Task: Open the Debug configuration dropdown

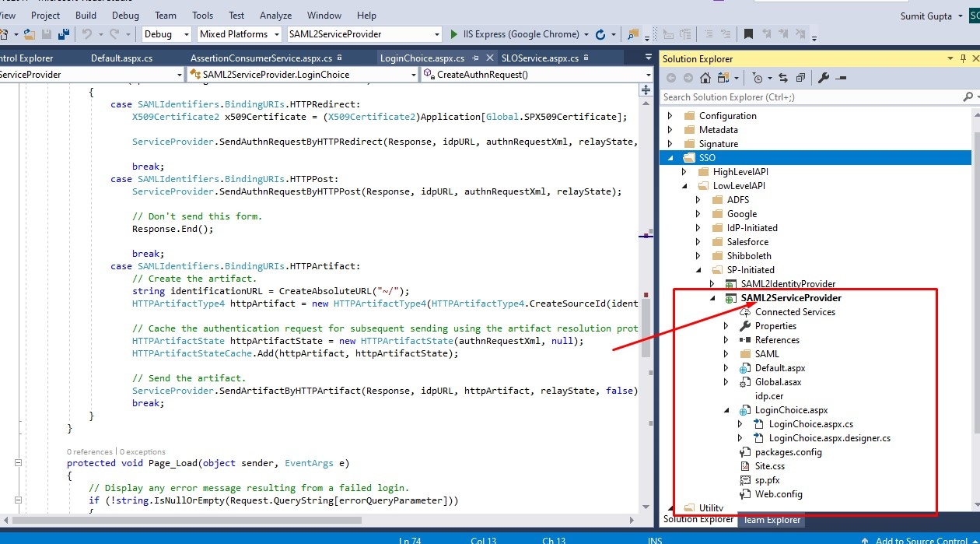Action: [x=187, y=34]
